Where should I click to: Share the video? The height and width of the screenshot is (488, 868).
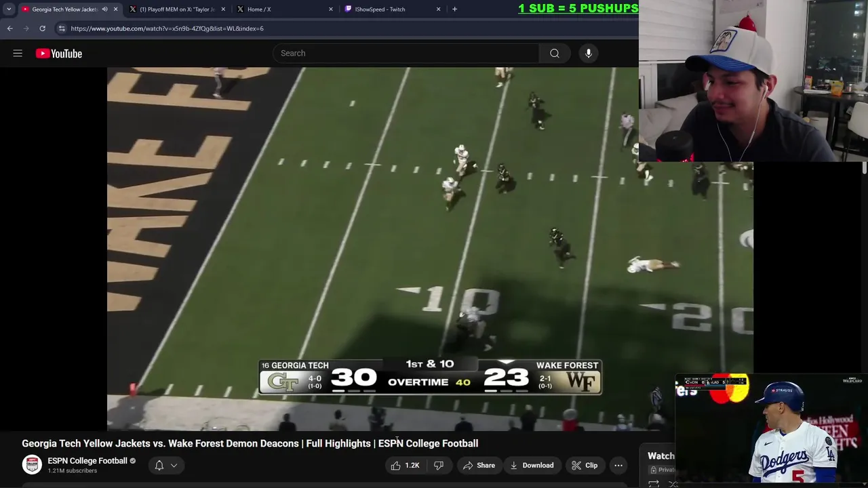tap(479, 465)
